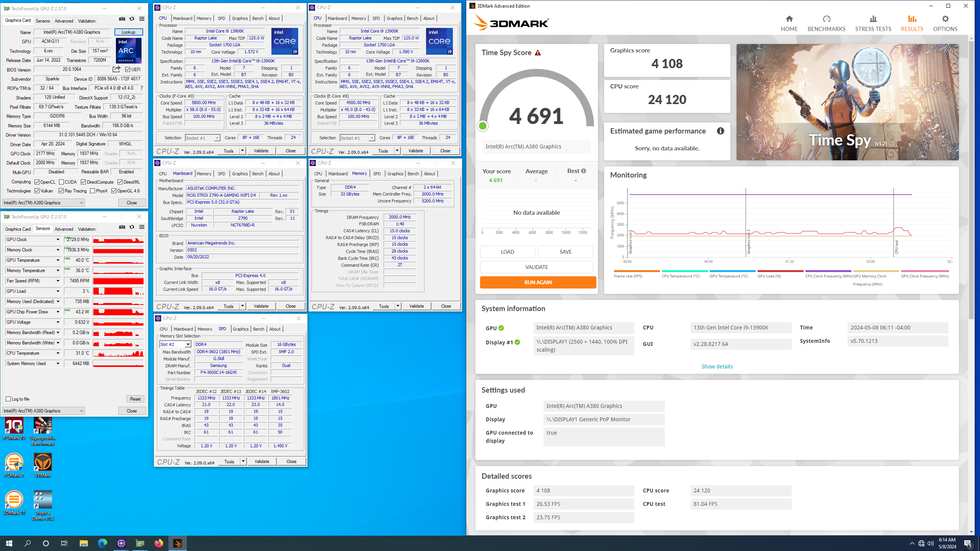Open PCMark 10 desktop shortcut
This screenshot has height=551, width=980.
point(14,429)
